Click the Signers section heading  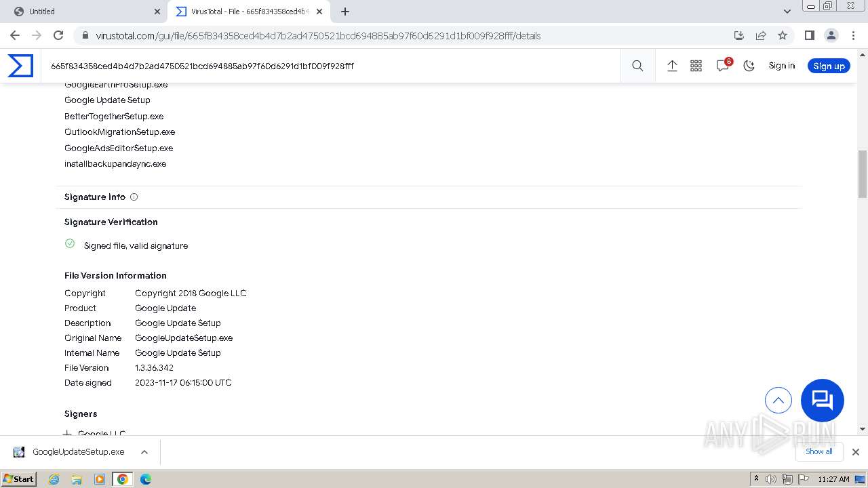tap(81, 414)
